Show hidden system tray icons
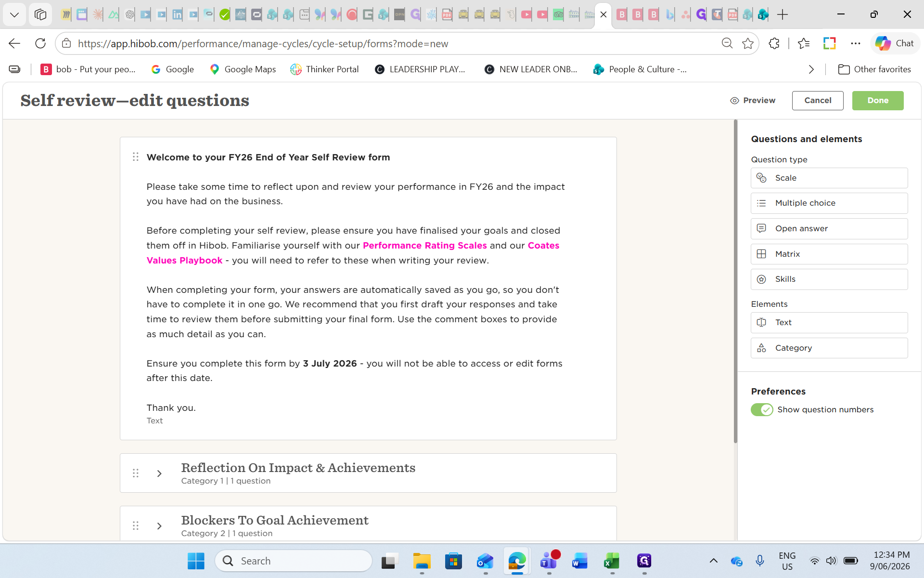The width and height of the screenshot is (924, 578). [x=714, y=561]
